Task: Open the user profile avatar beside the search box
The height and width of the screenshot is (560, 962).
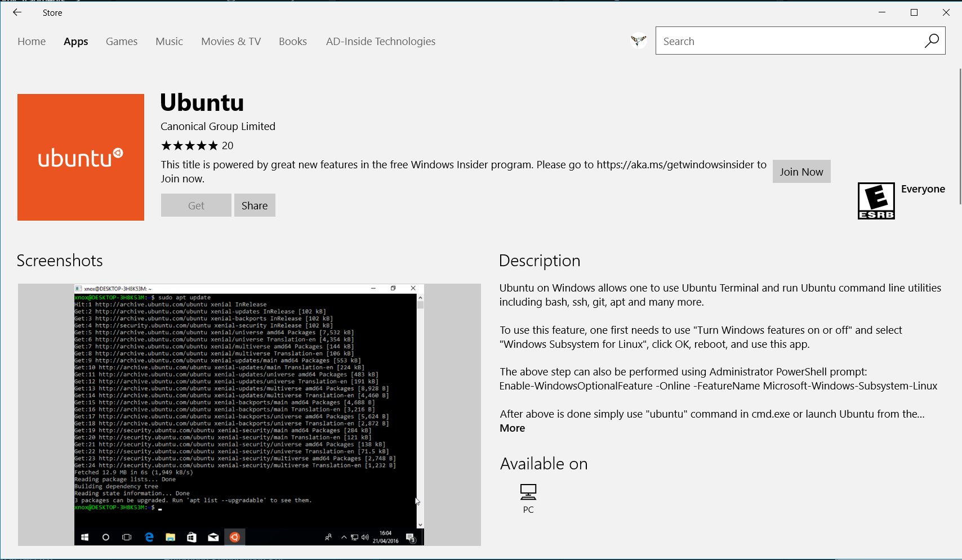Action: point(638,41)
